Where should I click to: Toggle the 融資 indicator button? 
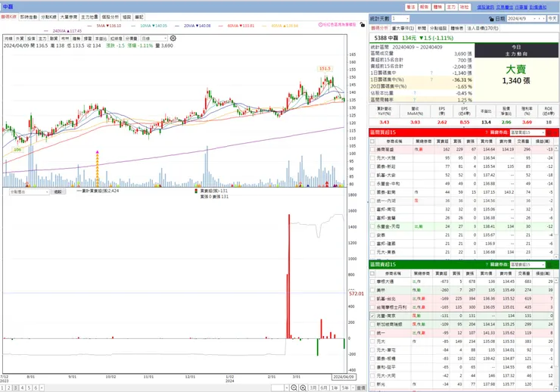(x=54, y=38)
